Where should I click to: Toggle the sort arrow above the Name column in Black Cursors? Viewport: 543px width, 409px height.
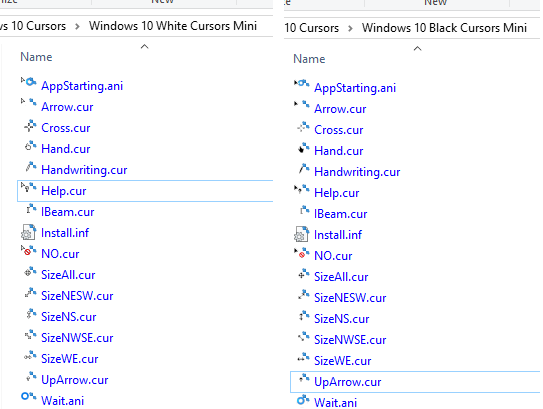point(418,48)
